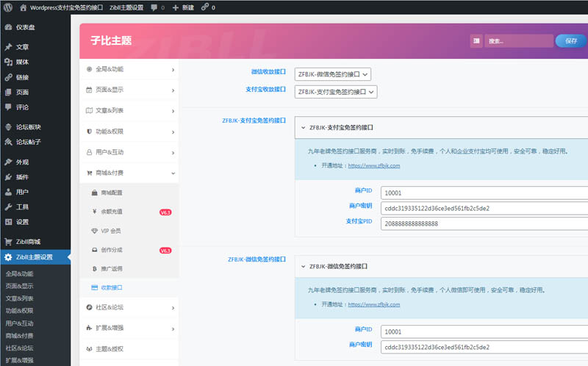Image resolution: width=588 pixels, height=366 pixels.
Task: Click the 支付宝 商户ID field
Action: 484,193
